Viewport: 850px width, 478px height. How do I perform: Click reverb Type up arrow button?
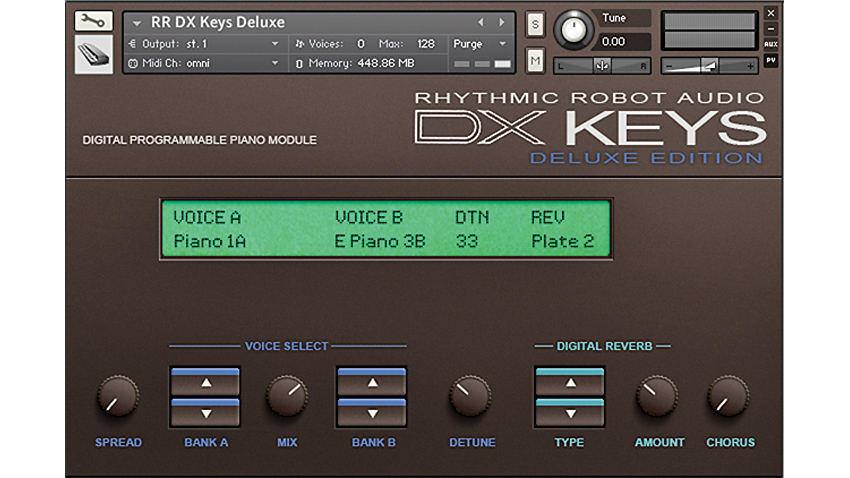[570, 382]
